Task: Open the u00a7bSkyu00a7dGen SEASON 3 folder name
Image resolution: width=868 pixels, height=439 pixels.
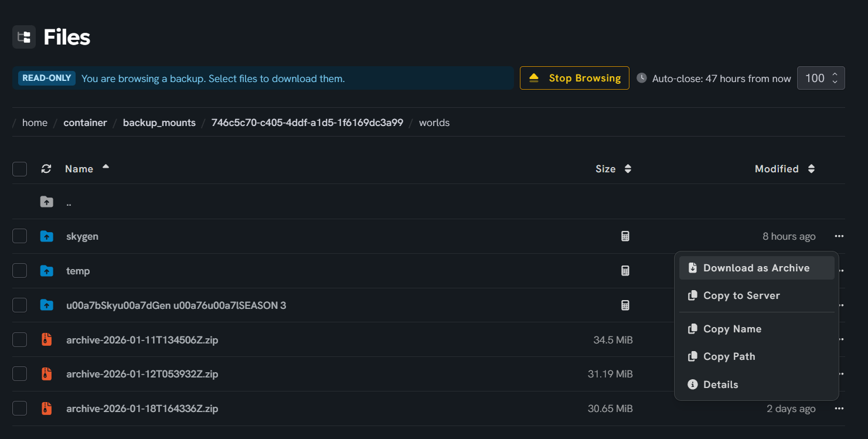Action: pyautogui.click(x=176, y=305)
